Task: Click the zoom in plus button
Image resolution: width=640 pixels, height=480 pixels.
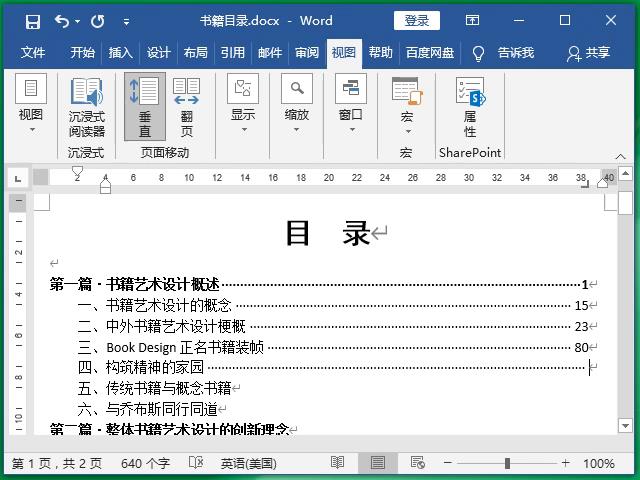Action: click(x=565, y=463)
